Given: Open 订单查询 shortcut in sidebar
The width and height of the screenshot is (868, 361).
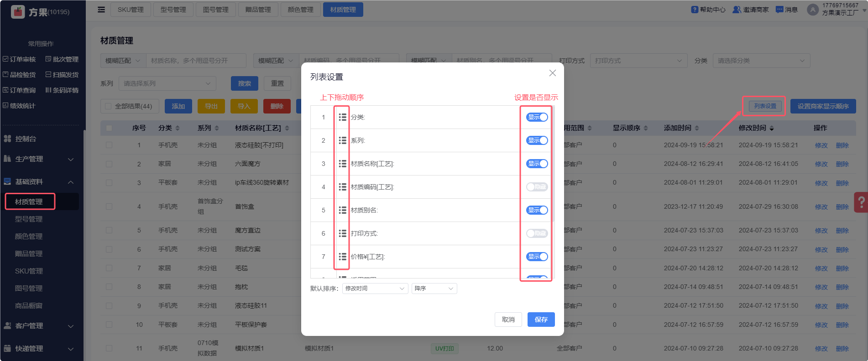Looking at the screenshot, I should coord(19,90).
